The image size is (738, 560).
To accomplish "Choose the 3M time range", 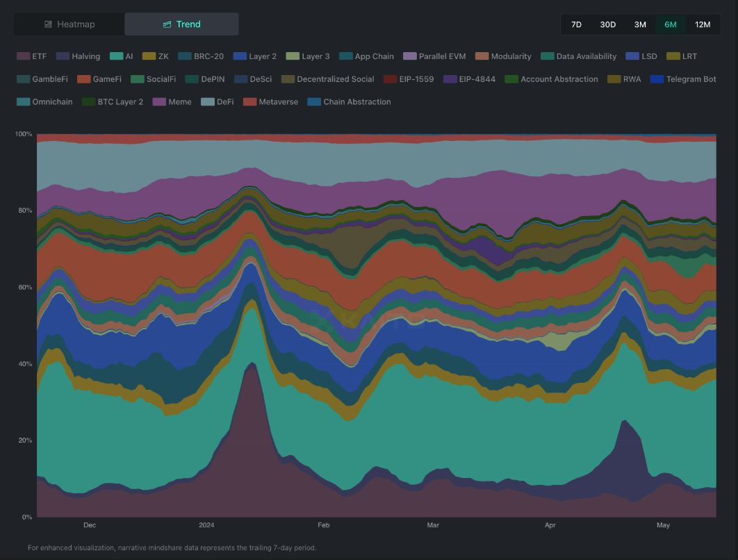I will tap(640, 24).
